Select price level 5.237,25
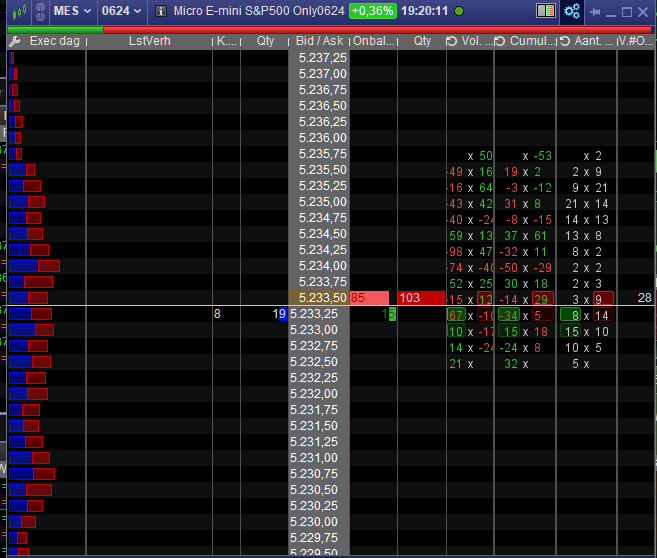Screen dimensions: 657x558 (319, 58)
